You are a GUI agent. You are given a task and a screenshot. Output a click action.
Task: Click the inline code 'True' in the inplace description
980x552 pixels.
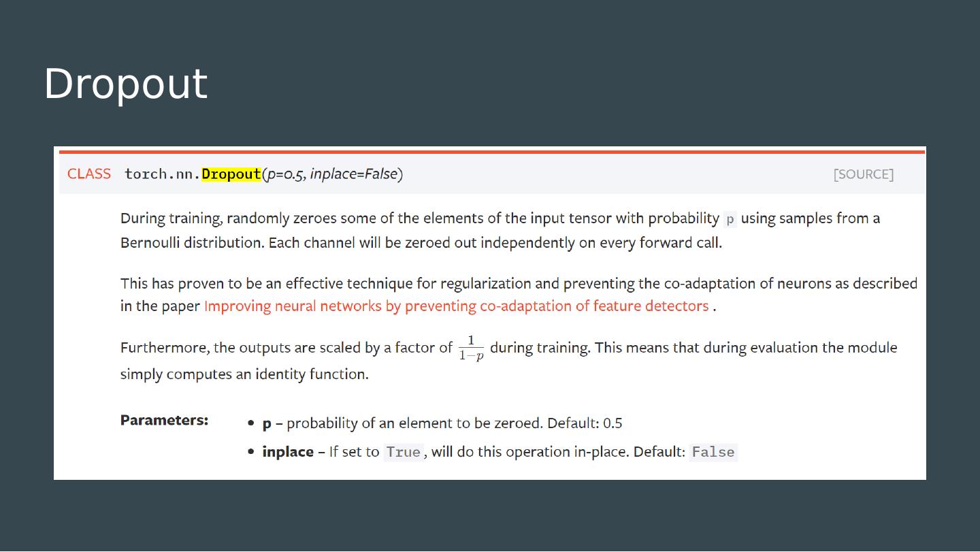(x=403, y=453)
